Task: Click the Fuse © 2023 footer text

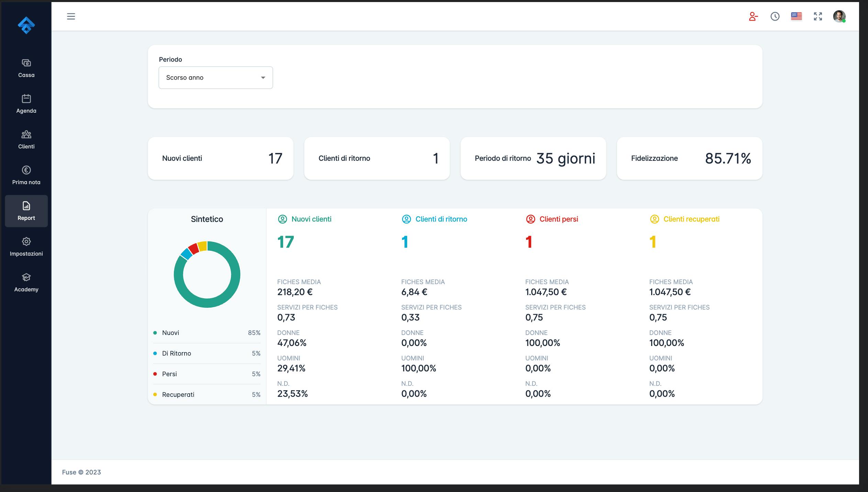Action: [81, 472]
